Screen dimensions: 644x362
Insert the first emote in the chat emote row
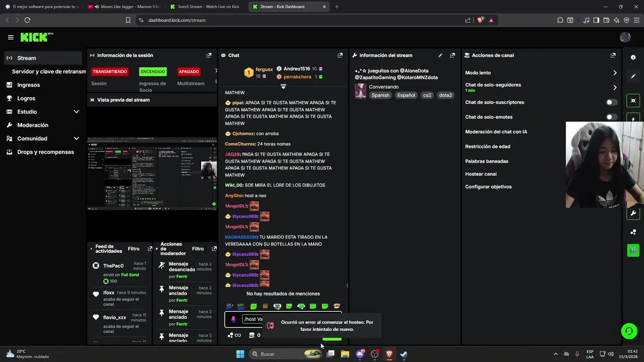pos(229,306)
